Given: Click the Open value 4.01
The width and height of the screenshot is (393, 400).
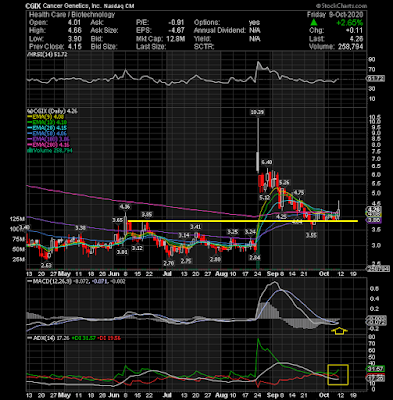Looking at the screenshot, I should pos(74,22).
